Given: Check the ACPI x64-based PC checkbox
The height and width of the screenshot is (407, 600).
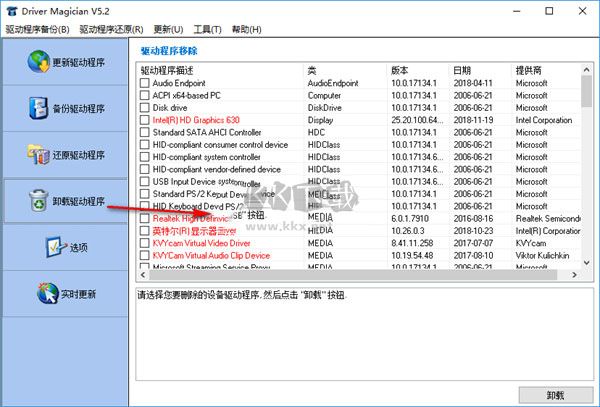Looking at the screenshot, I should (x=145, y=95).
